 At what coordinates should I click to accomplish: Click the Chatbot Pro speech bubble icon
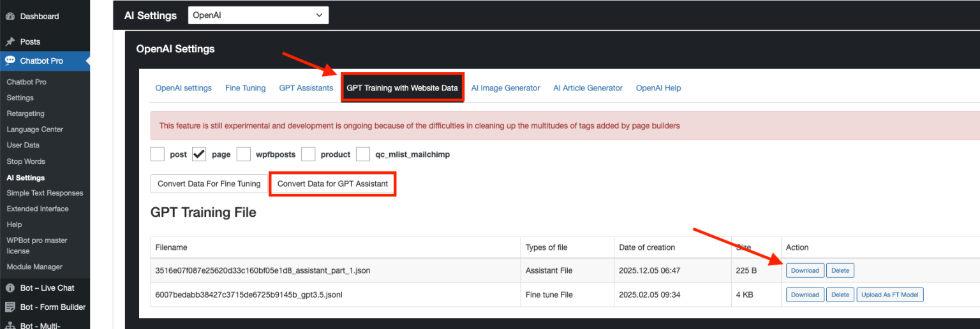pyautogui.click(x=10, y=61)
